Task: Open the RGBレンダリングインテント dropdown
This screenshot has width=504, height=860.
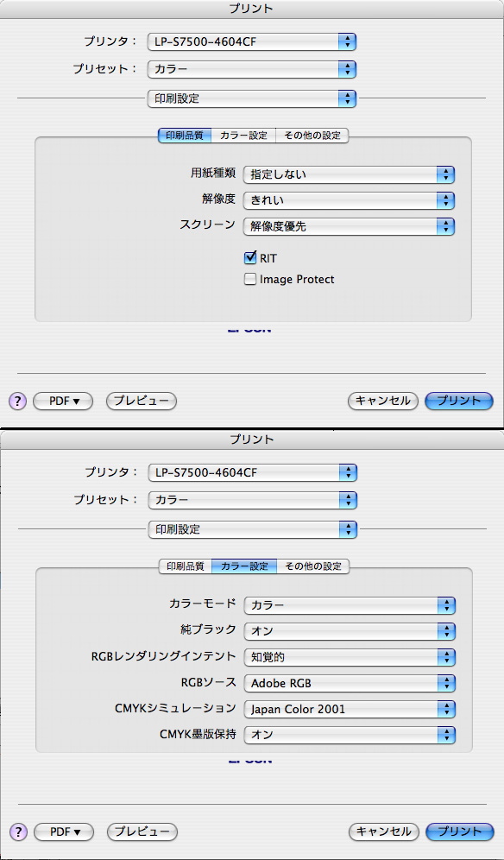Action: [350, 657]
